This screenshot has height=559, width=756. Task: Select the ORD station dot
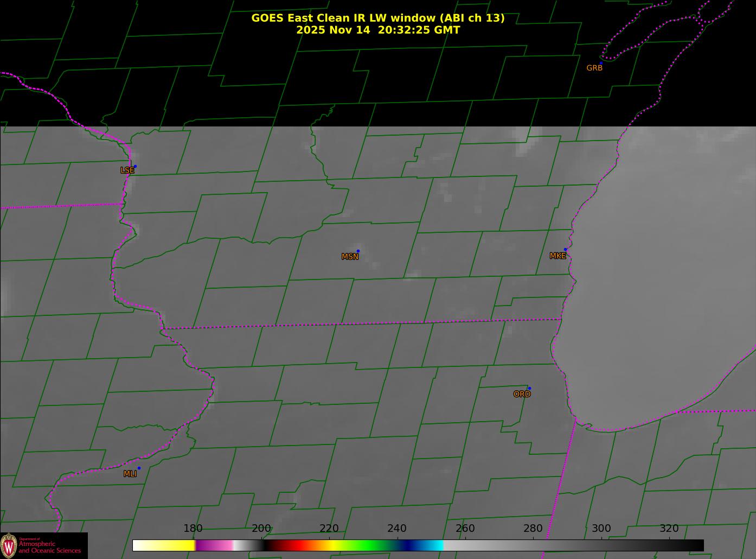(529, 388)
